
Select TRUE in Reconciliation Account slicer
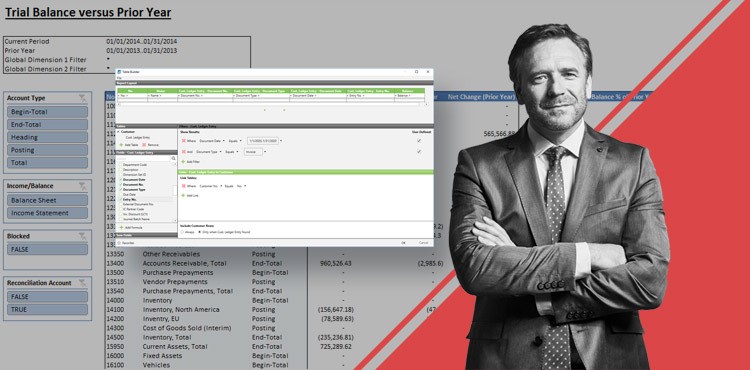click(x=47, y=309)
